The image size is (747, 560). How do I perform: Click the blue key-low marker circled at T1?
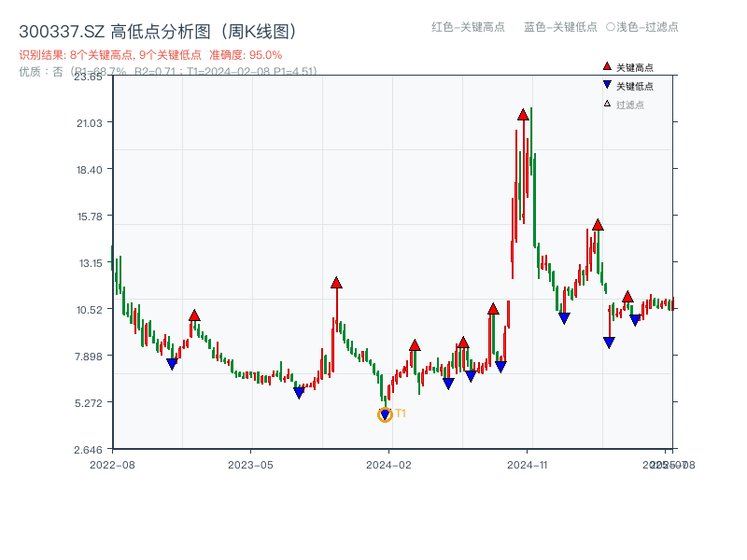(385, 412)
